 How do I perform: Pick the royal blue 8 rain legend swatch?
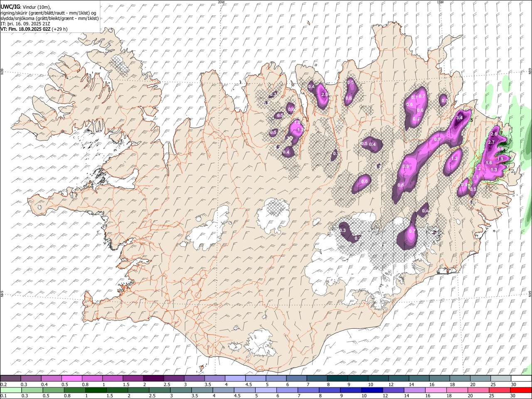tap(330, 390)
